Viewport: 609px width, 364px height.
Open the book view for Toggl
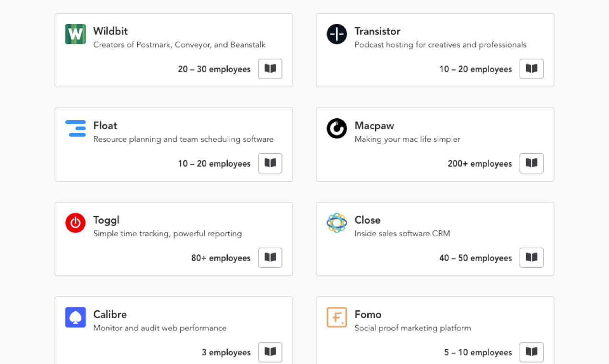click(x=270, y=257)
